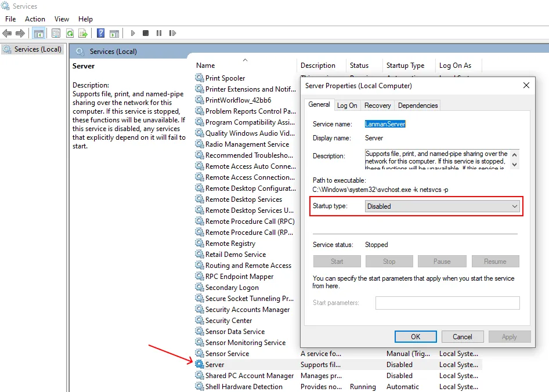The width and height of the screenshot is (549, 392).
Task: Click gear icon beside Security Center
Action: pos(200,320)
